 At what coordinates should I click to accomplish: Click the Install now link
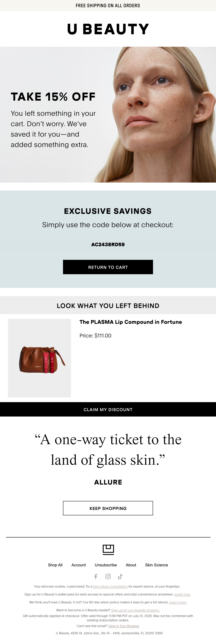click(x=182, y=594)
